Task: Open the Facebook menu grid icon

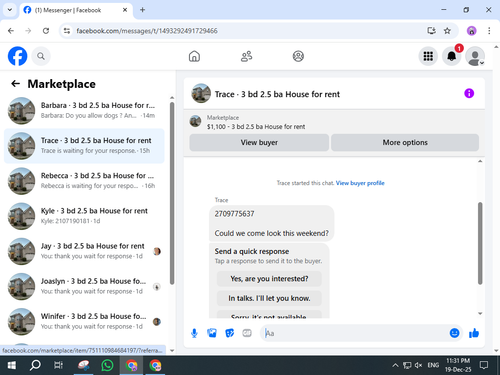Action: pos(428,56)
